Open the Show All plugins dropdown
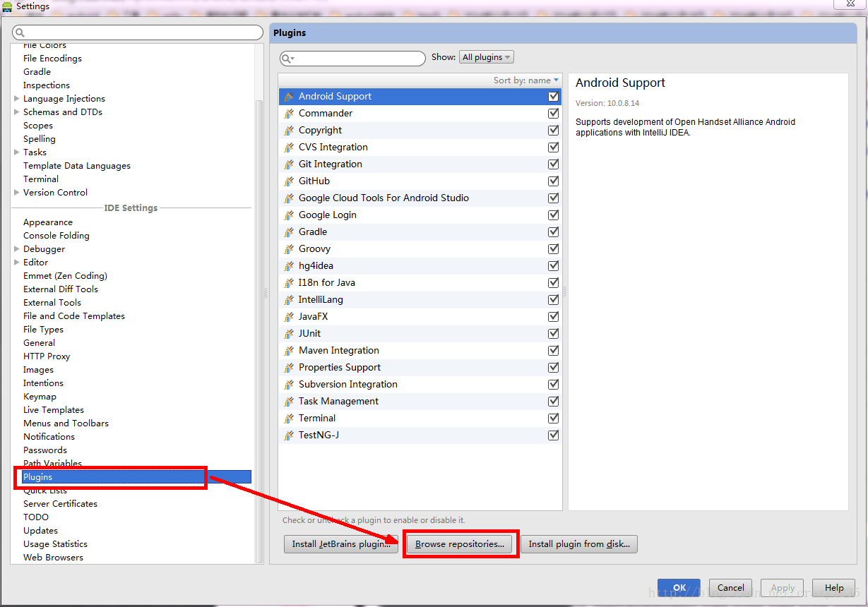This screenshot has width=868, height=607. click(x=486, y=57)
